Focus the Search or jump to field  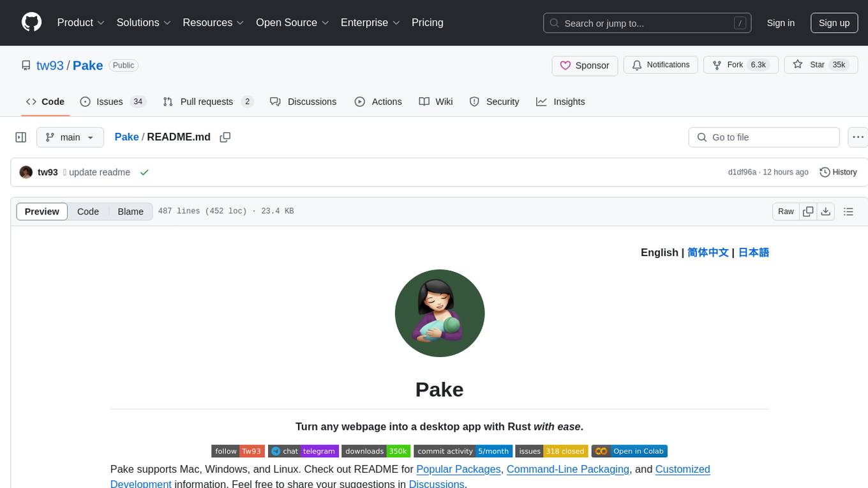pos(647,23)
